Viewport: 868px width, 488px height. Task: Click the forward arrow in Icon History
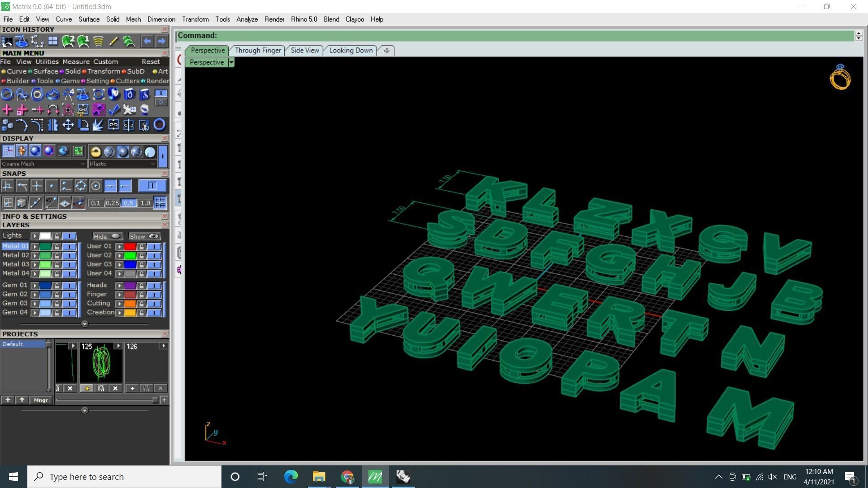[161, 41]
